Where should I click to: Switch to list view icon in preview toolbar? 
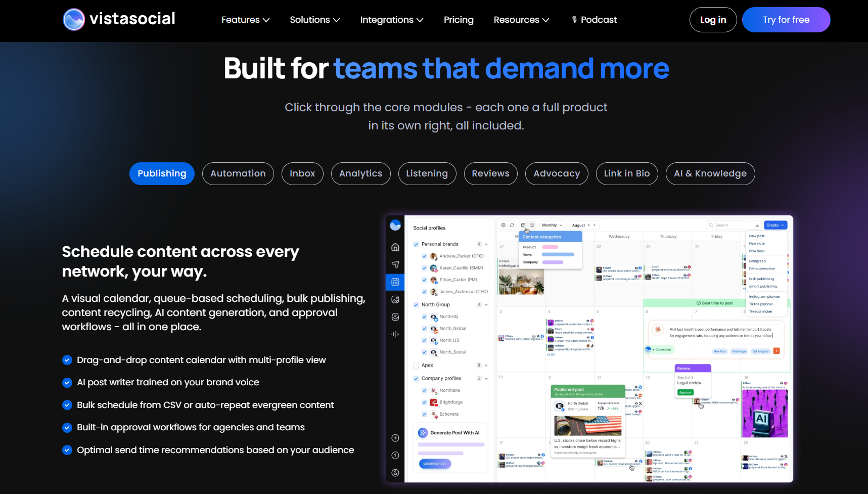[532, 225]
